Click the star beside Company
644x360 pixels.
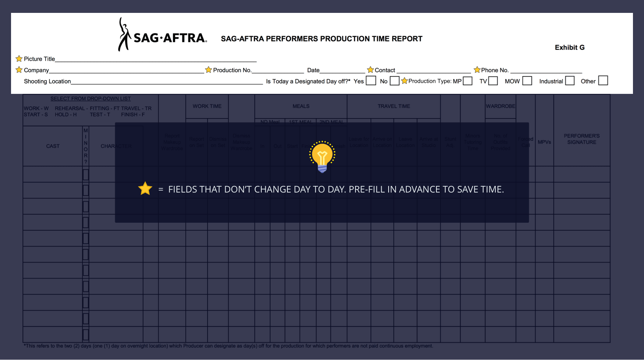(x=19, y=70)
